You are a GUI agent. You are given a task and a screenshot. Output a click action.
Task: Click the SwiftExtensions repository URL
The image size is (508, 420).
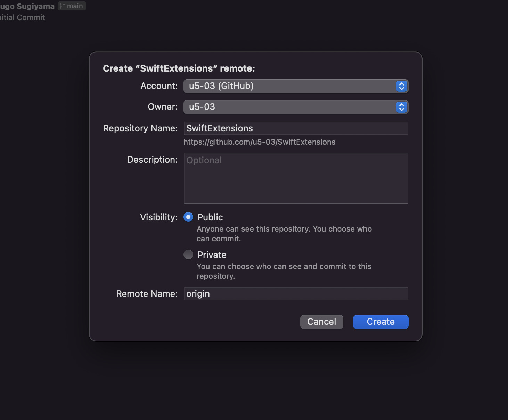pyautogui.click(x=259, y=142)
